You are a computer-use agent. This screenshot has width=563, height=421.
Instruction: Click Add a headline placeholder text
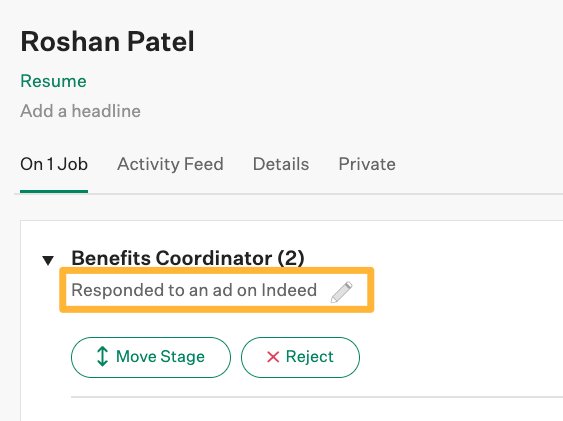point(80,111)
